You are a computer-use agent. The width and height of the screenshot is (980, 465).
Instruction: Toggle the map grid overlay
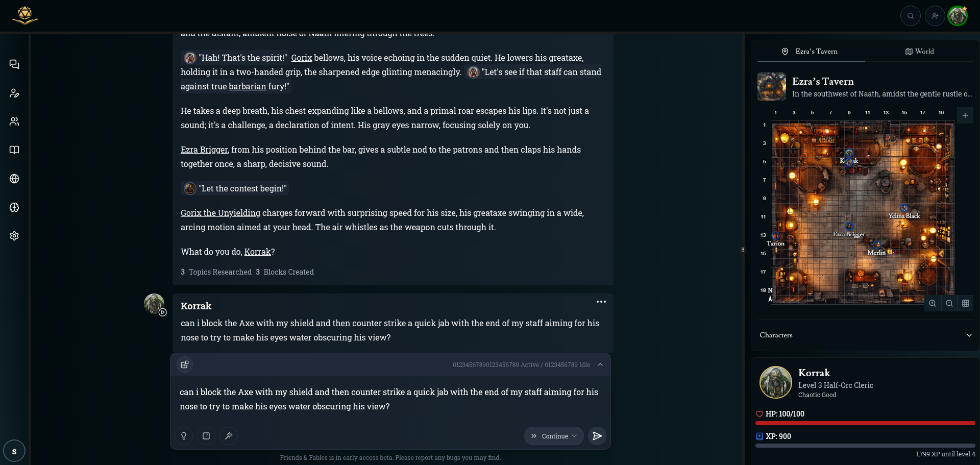pyautogui.click(x=966, y=303)
